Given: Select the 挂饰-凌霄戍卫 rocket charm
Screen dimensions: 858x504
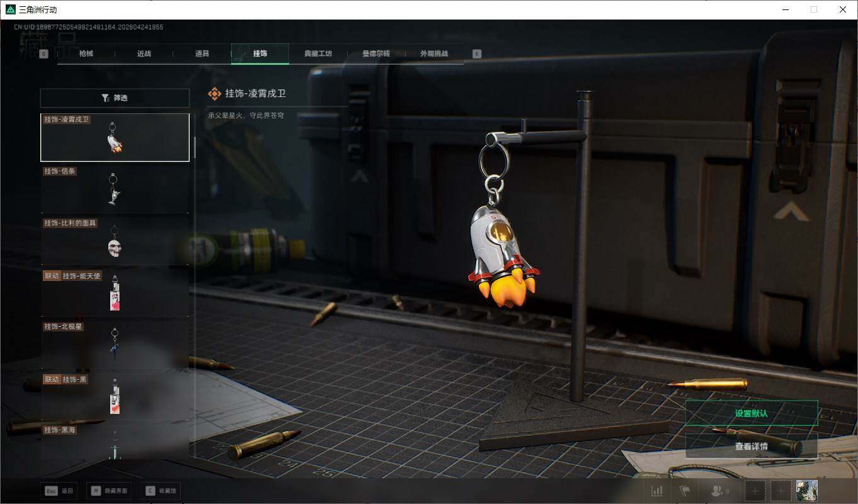Looking at the screenshot, I should (x=115, y=137).
